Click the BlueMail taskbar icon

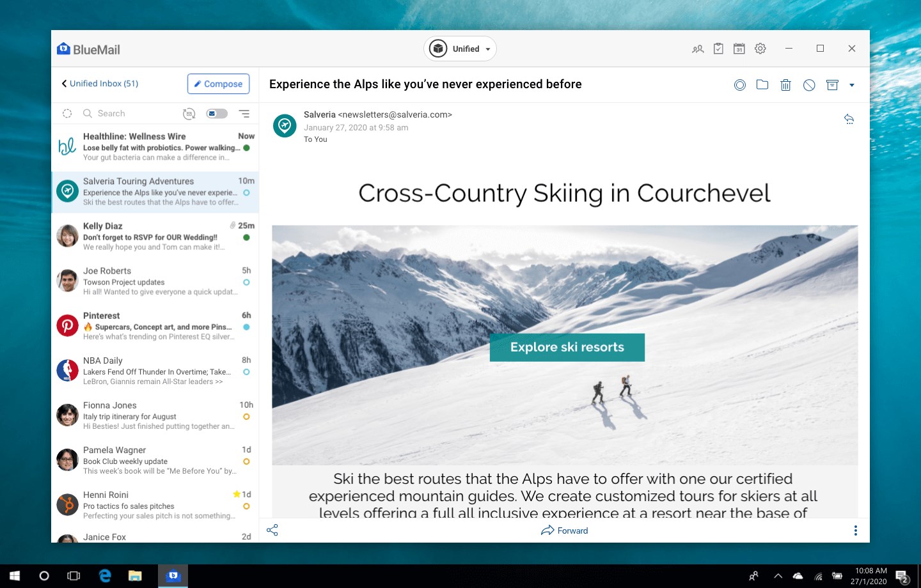click(173, 576)
